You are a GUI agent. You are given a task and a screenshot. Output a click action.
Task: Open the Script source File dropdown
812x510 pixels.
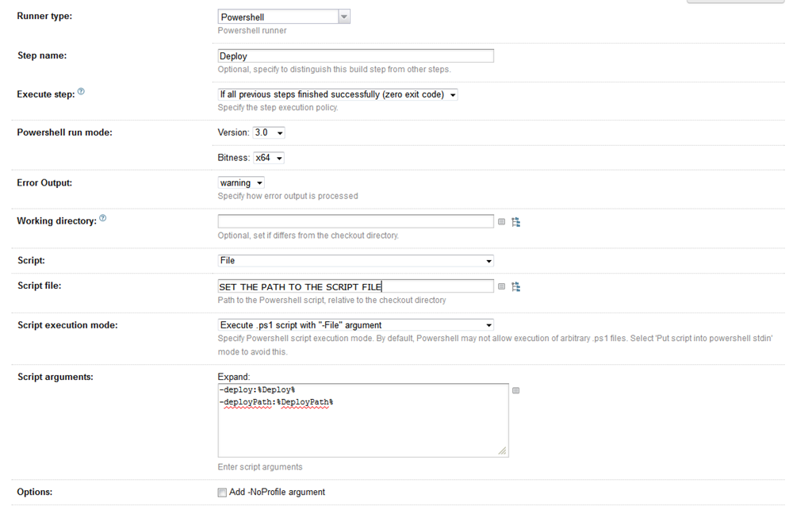click(x=355, y=261)
